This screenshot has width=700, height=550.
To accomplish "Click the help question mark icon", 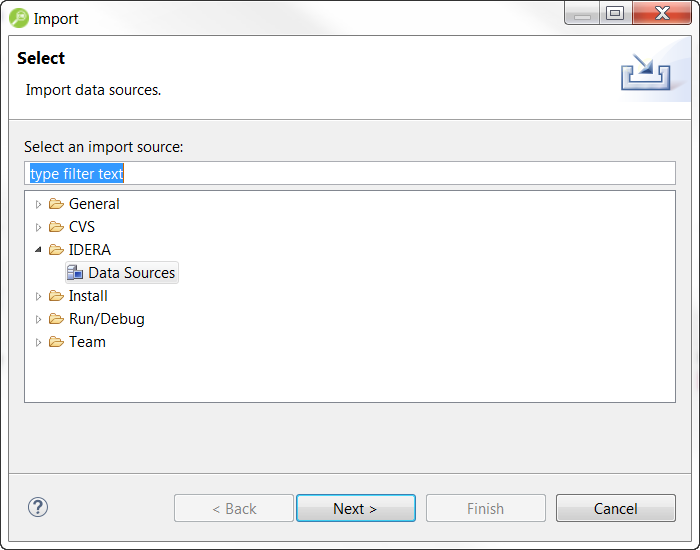I will 38,507.
